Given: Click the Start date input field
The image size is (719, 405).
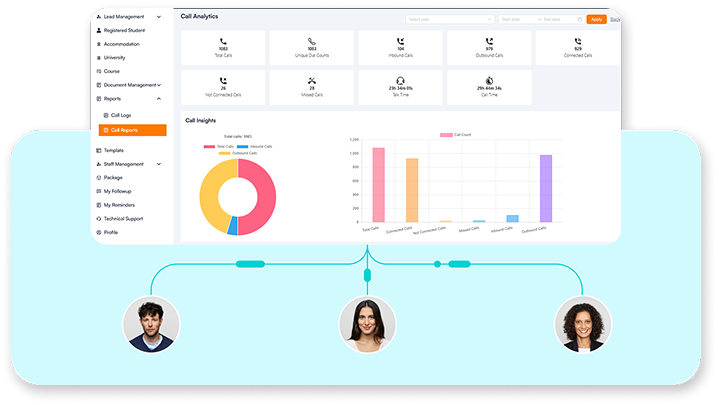Looking at the screenshot, I should [x=515, y=19].
